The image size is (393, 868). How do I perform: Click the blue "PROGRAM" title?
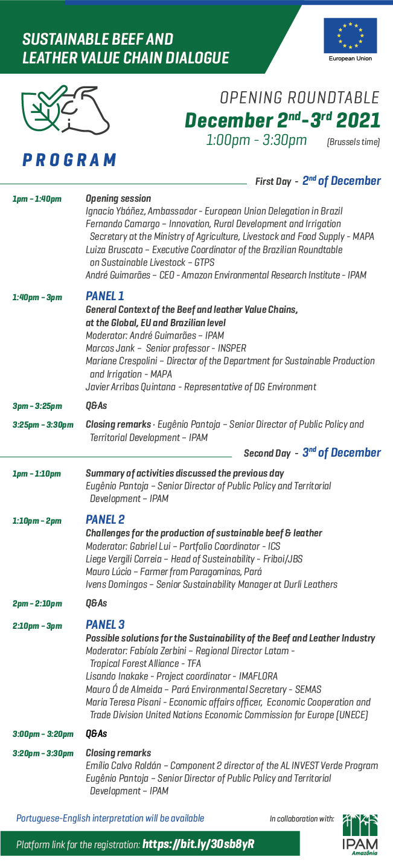pyautogui.click(x=69, y=160)
